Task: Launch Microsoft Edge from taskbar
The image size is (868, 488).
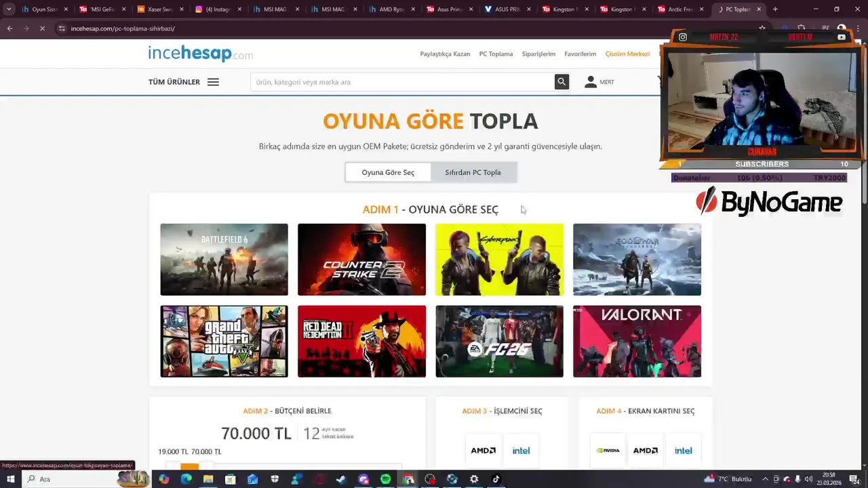Action: point(186,479)
